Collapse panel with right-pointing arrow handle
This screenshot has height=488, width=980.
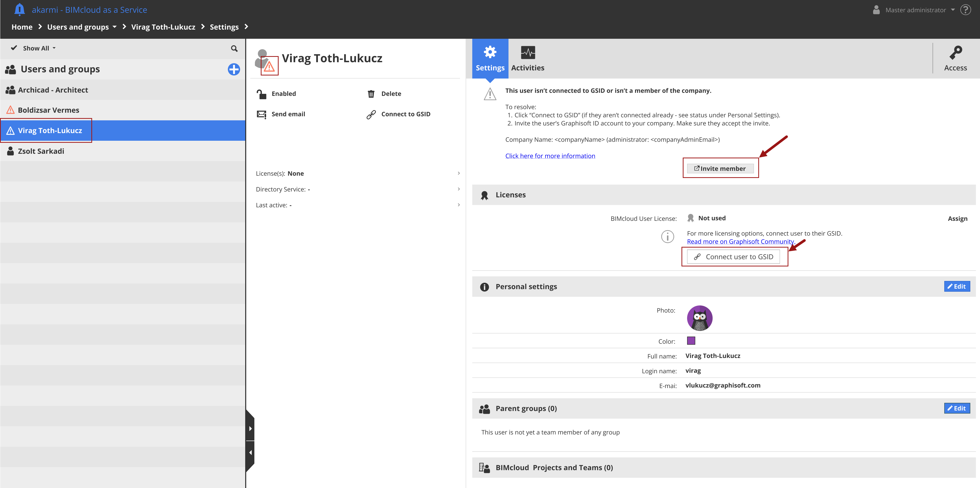(x=250, y=428)
